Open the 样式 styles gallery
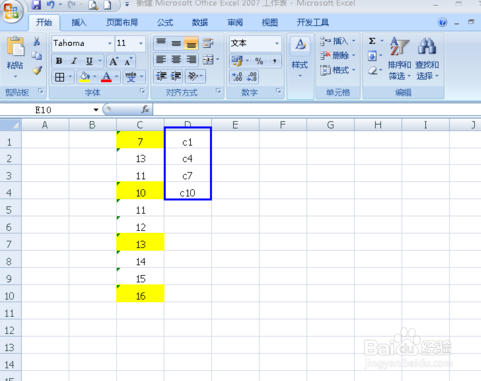Screen dimensions: 481x381 [x=300, y=57]
